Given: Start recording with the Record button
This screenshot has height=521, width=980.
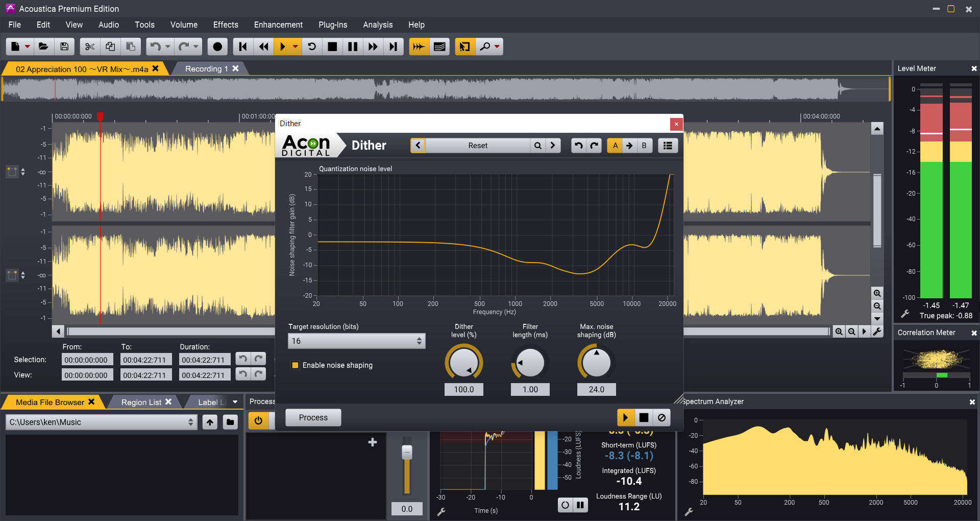Looking at the screenshot, I should coord(217,46).
